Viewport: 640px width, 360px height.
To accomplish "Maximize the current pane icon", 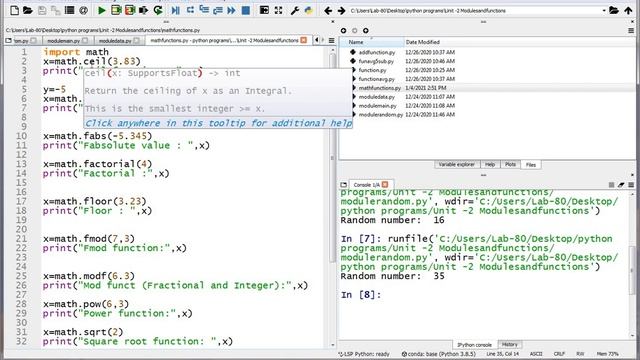I will tap(264, 10).
